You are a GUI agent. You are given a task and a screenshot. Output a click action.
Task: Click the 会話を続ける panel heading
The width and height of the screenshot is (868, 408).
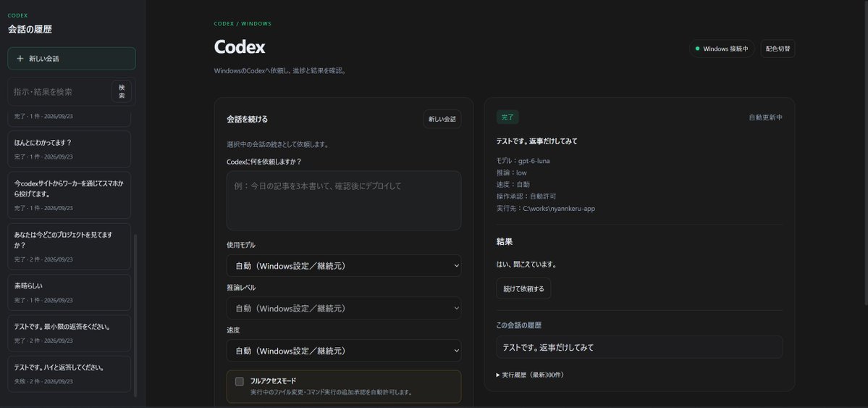coord(247,119)
